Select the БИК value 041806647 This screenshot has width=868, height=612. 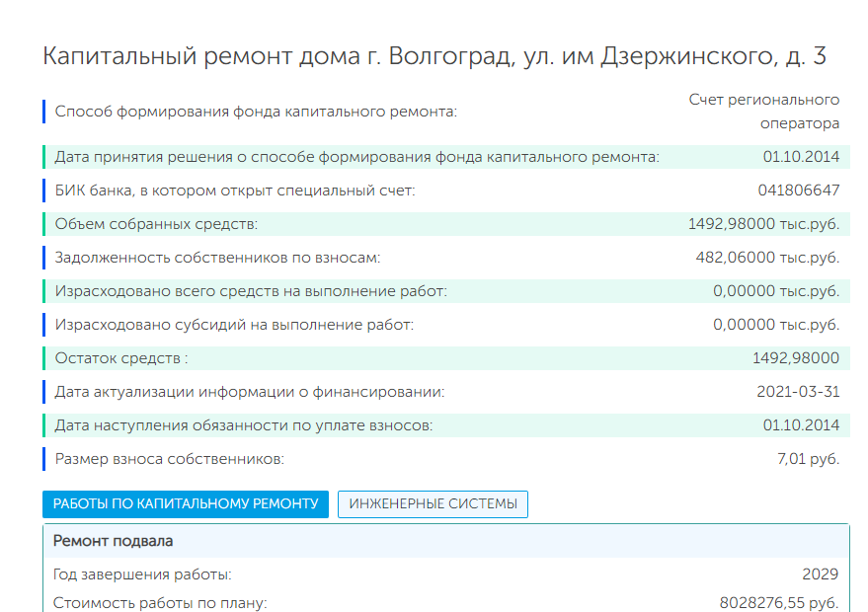point(799,191)
